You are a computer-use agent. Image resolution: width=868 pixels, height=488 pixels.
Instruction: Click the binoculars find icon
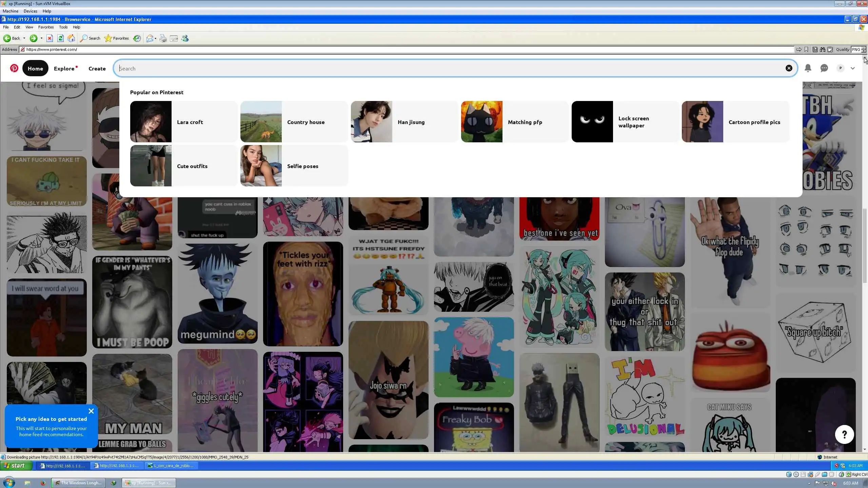(823, 49)
